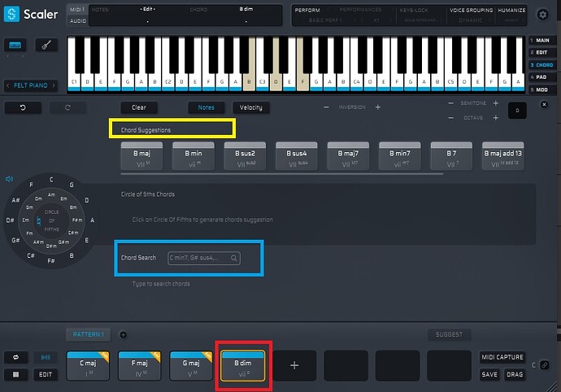Open the EDIT tab in side menu
The image size is (561, 392).
pyautogui.click(x=542, y=53)
